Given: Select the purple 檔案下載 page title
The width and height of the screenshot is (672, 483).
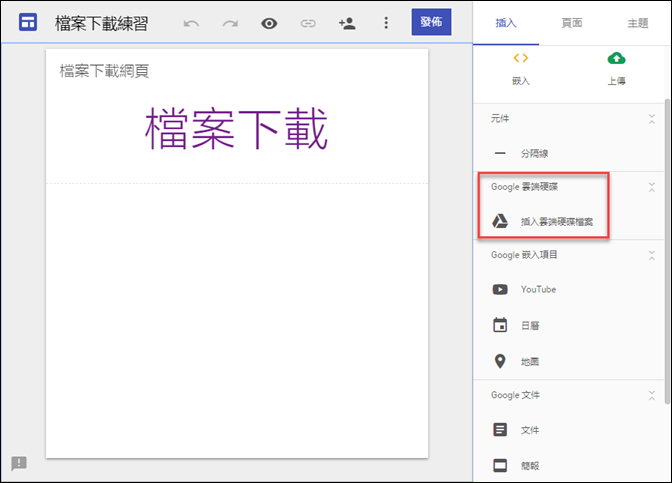Looking at the screenshot, I should pyautogui.click(x=236, y=129).
